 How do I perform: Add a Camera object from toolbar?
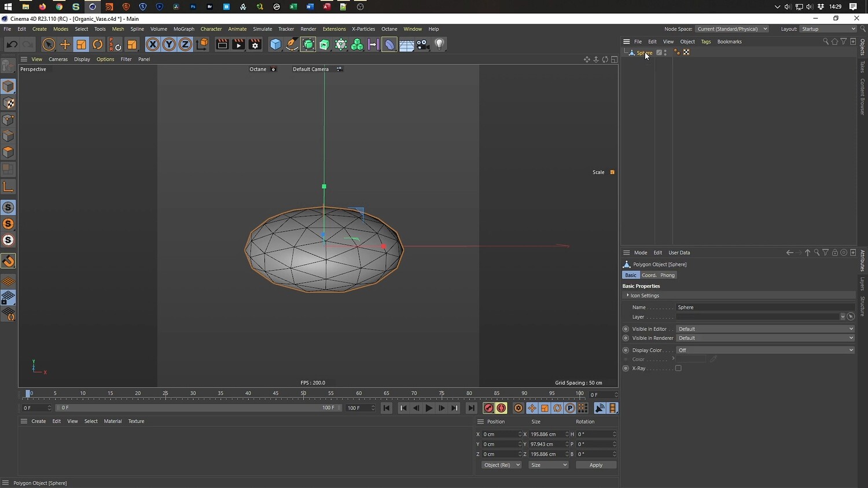click(423, 45)
